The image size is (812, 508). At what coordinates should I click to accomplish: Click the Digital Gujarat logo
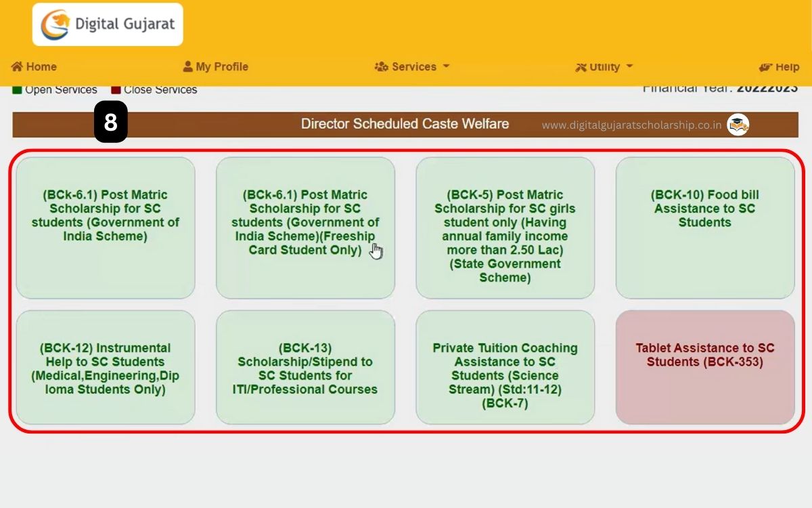pyautogui.click(x=107, y=24)
